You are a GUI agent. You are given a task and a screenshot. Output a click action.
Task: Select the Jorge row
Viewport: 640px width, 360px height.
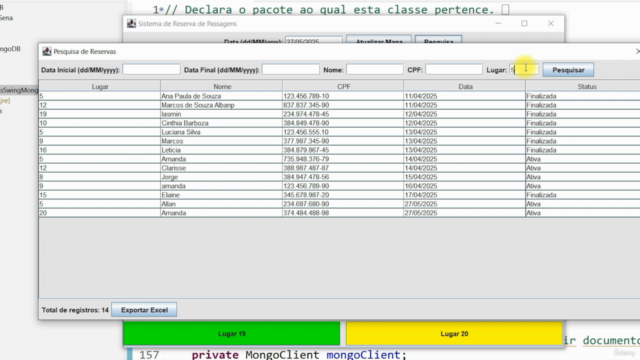340,177
